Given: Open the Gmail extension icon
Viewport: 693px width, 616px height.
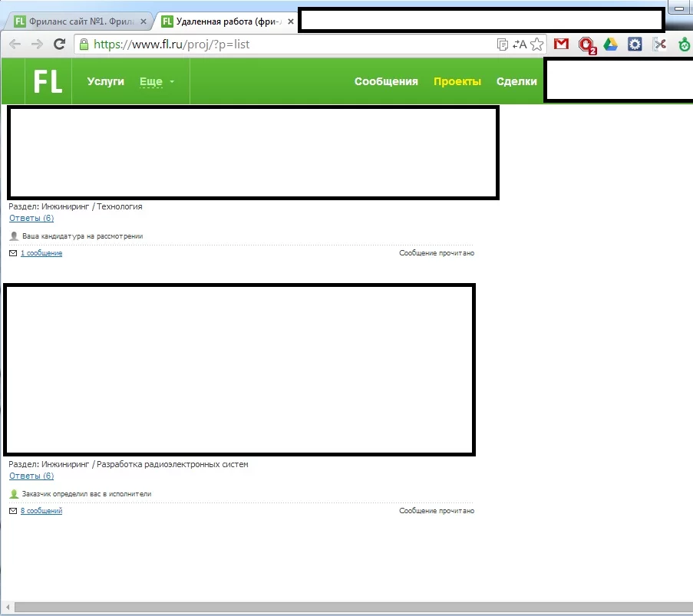Looking at the screenshot, I should pyautogui.click(x=561, y=44).
